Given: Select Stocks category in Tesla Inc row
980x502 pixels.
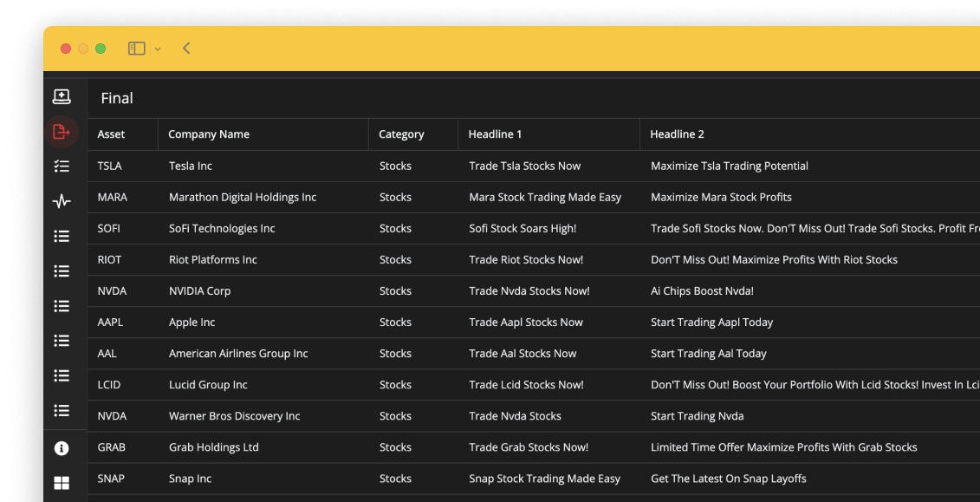Looking at the screenshot, I should [x=396, y=166].
